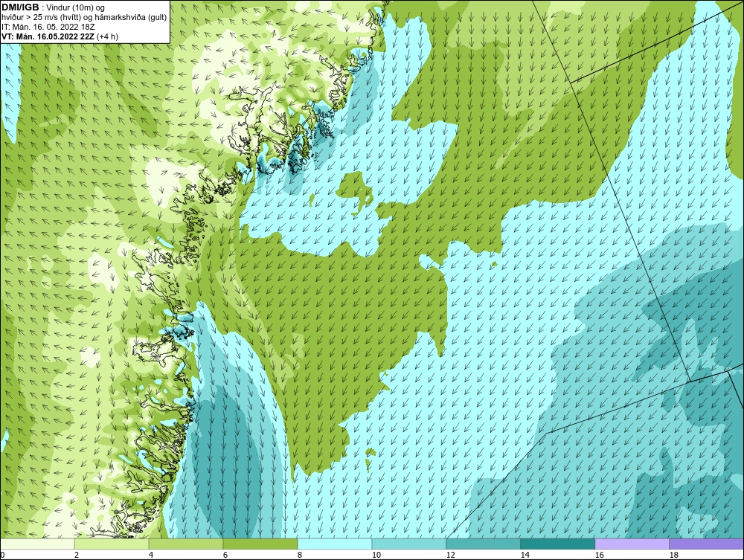Click the legend label 2
744x560 pixels.
[77, 555]
